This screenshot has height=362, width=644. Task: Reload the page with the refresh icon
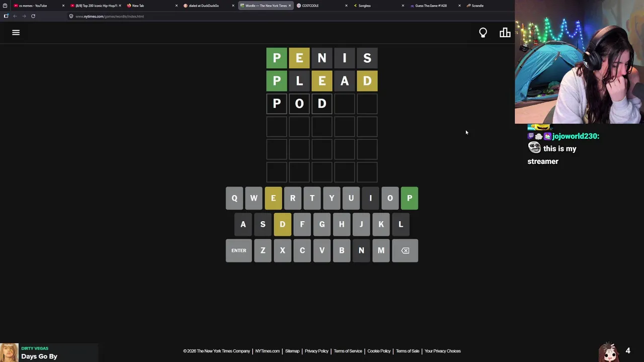pyautogui.click(x=33, y=16)
